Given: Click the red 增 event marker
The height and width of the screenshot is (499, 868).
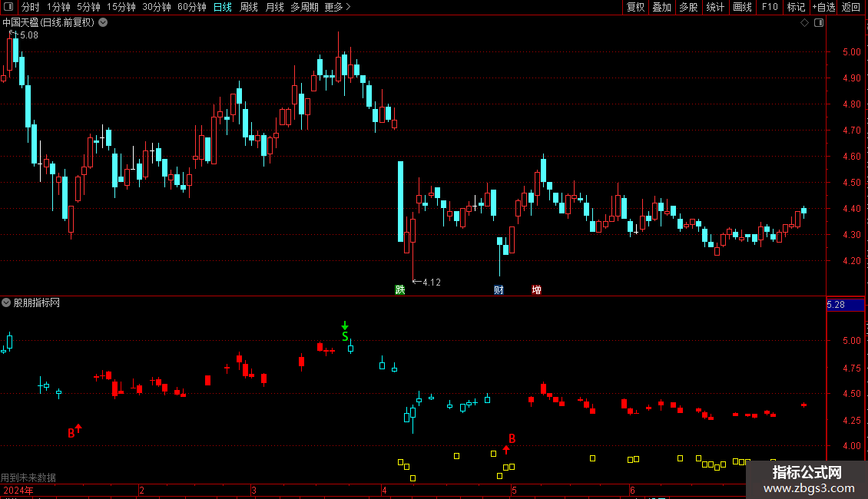Looking at the screenshot, I should (536, 290).
